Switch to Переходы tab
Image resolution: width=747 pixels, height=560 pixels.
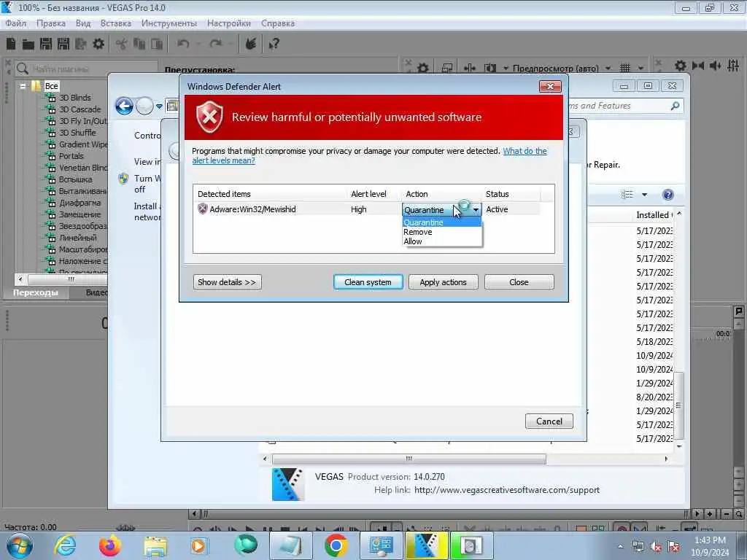coord(36,292)
